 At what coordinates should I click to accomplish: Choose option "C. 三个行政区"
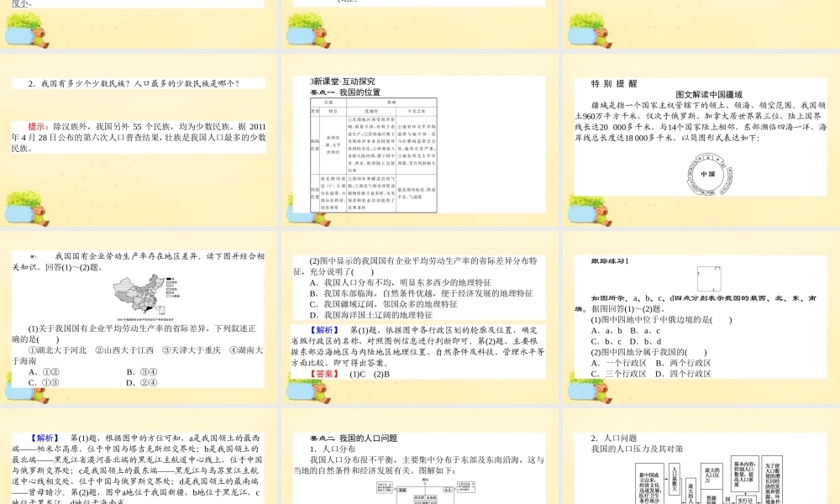(x=619, y=374)
